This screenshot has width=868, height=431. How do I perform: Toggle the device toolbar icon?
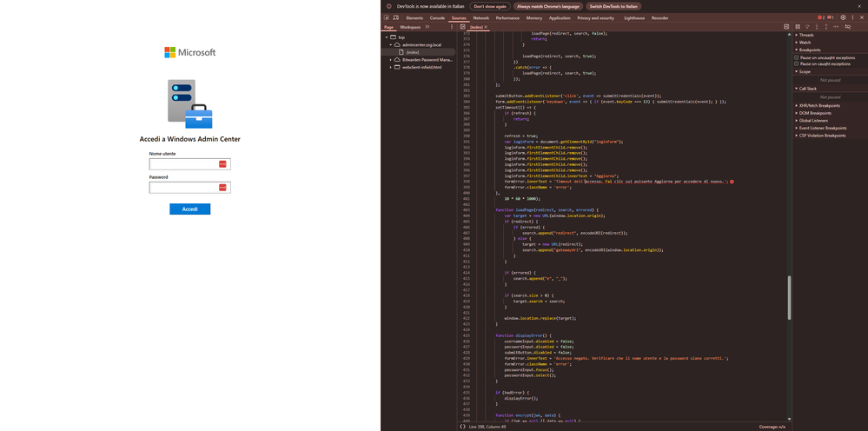396,17
